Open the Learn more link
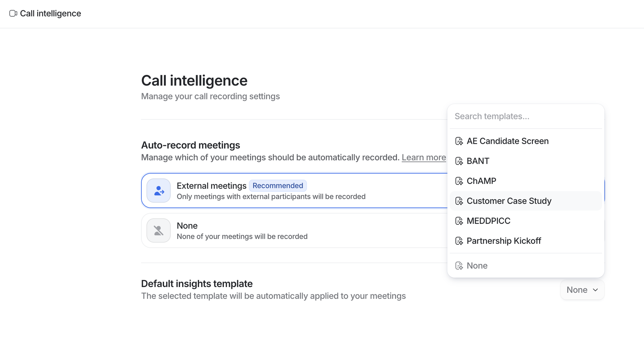The height and width of the screenshot is (346, 644). click(x=423, y=158)
